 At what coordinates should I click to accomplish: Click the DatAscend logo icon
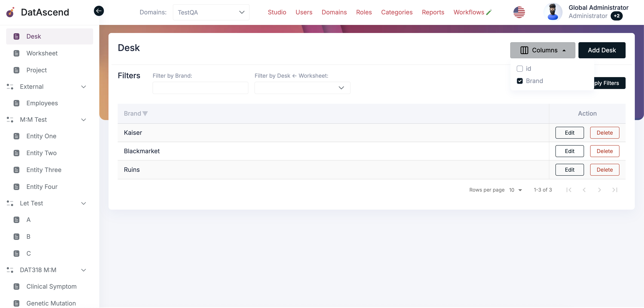point(10,12)
